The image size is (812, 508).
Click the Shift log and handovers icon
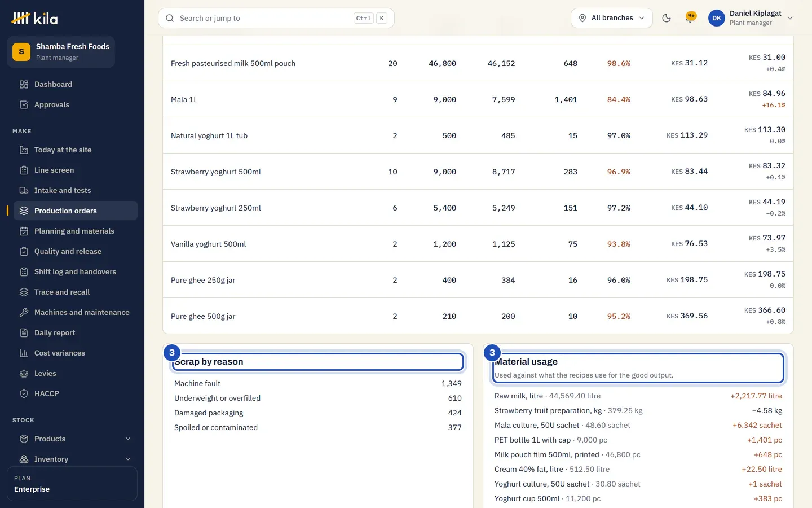click(24, 272)
